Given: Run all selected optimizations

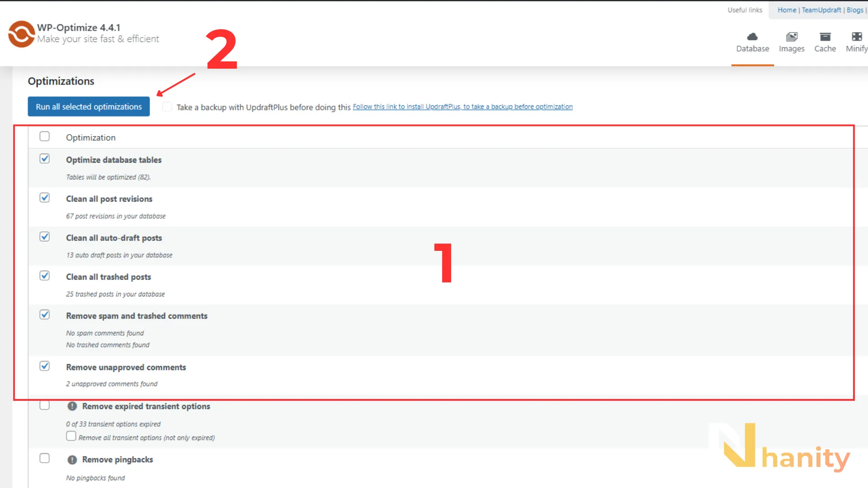Looking at the screenshot, I should pos(89,107).
